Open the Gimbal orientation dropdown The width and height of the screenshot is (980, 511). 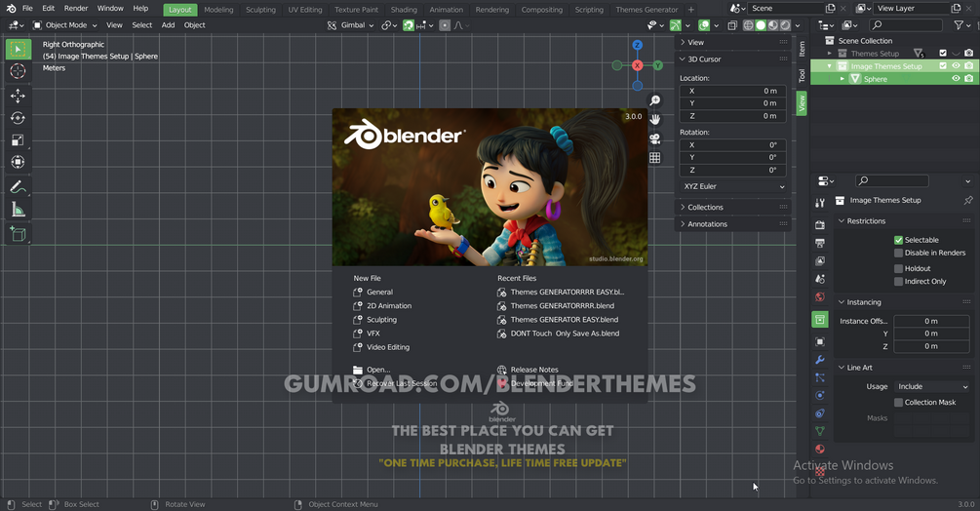tap(350, 25)
